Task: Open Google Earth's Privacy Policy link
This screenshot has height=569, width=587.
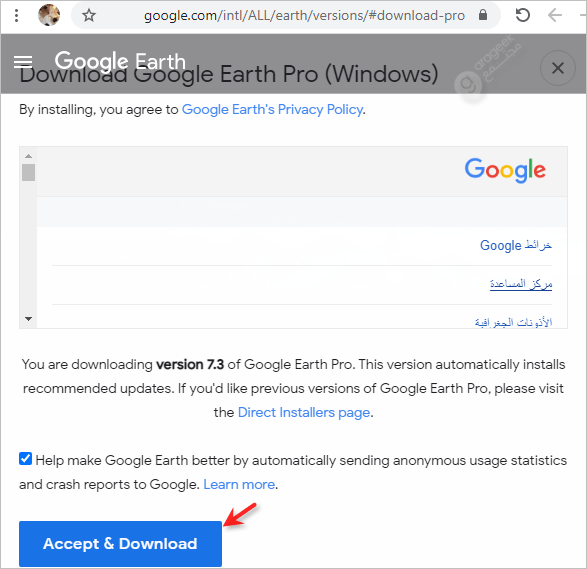Action: [x=272, y=110]
